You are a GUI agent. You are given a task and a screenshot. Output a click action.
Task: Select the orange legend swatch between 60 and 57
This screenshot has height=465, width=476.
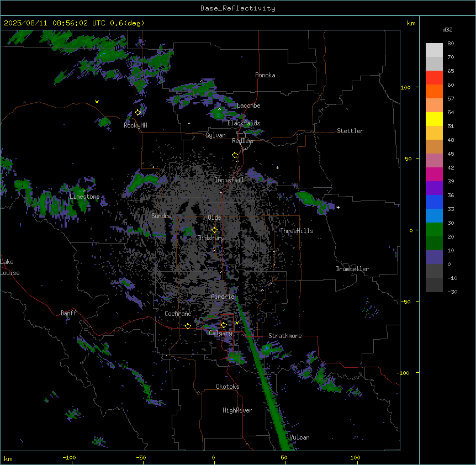(434, 91)
